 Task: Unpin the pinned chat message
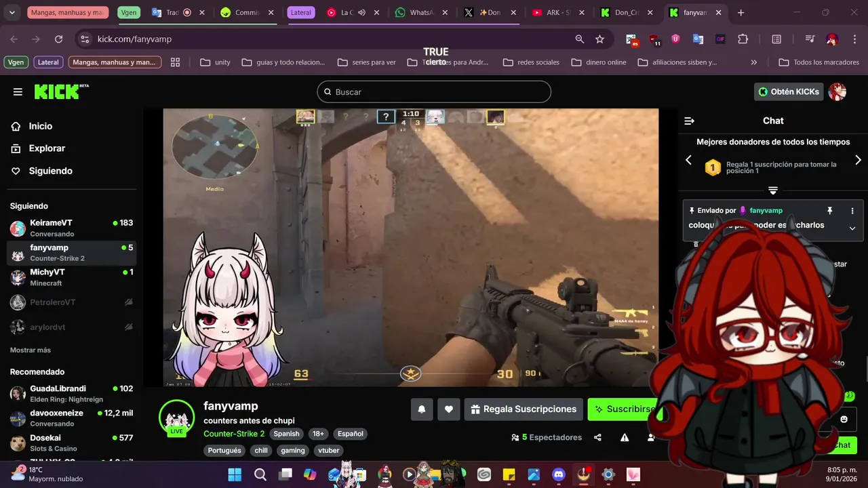829,211
